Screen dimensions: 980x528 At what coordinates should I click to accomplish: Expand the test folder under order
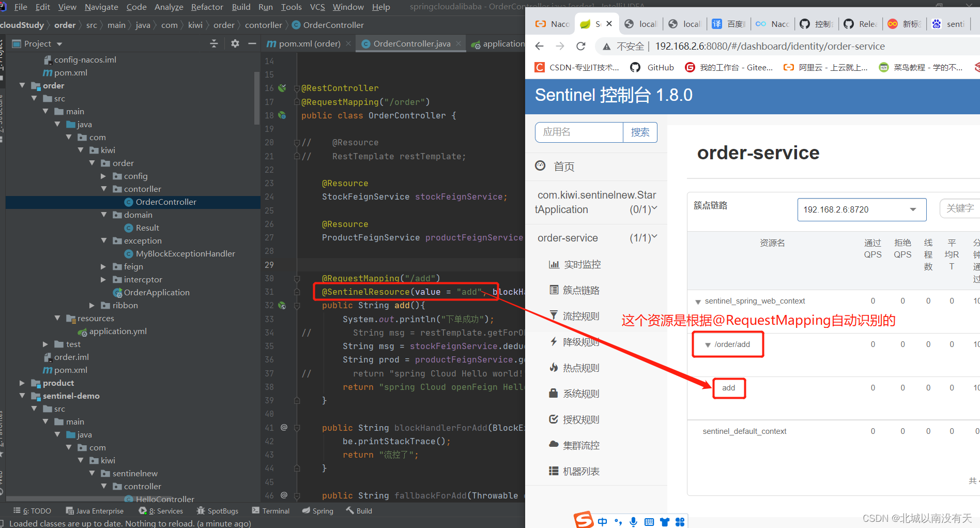pyautogui.click(x=45, y=344)
